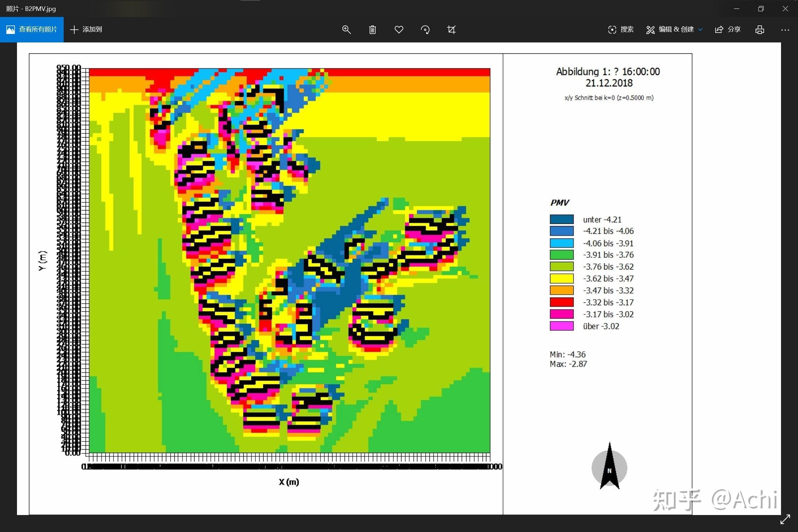Screen dimensions: 798x532
Task: Click the restore window button in title bar
Action: [x=761, y=8]
